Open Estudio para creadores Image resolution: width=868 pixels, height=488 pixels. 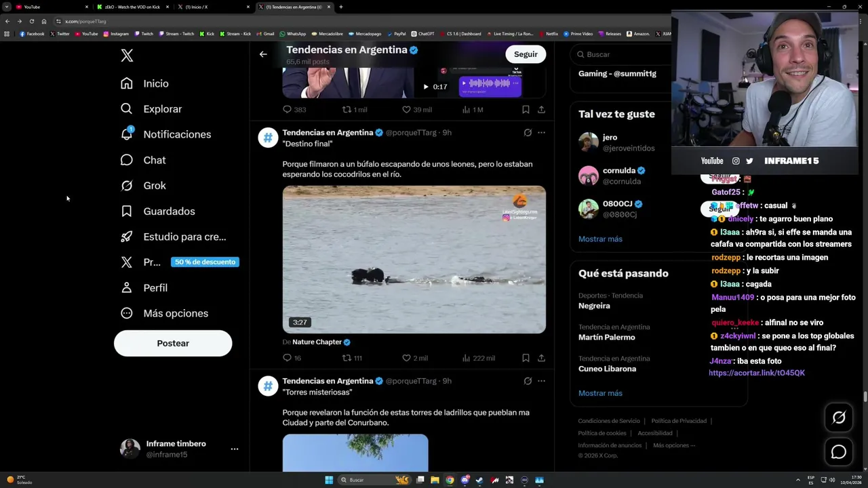tap(173, 237)
